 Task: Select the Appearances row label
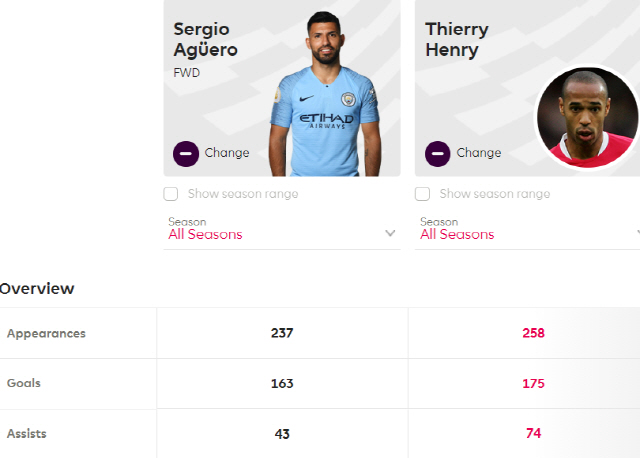coord(46,333)
